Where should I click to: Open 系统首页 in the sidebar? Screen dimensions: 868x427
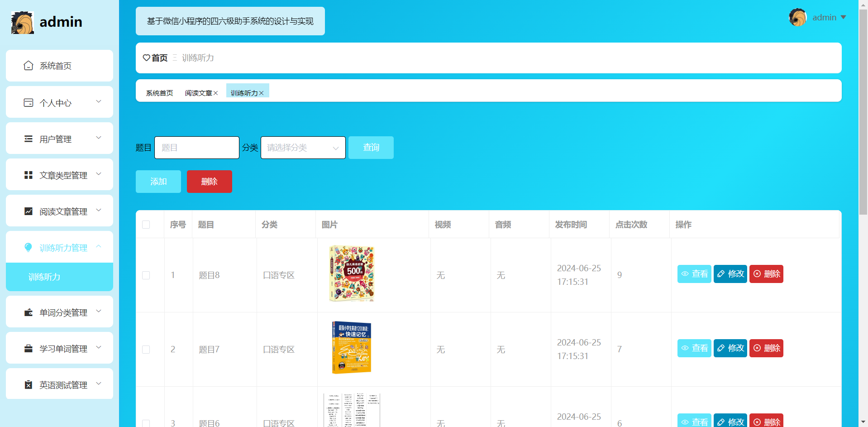pyautogui.click(x=59, y=66)
